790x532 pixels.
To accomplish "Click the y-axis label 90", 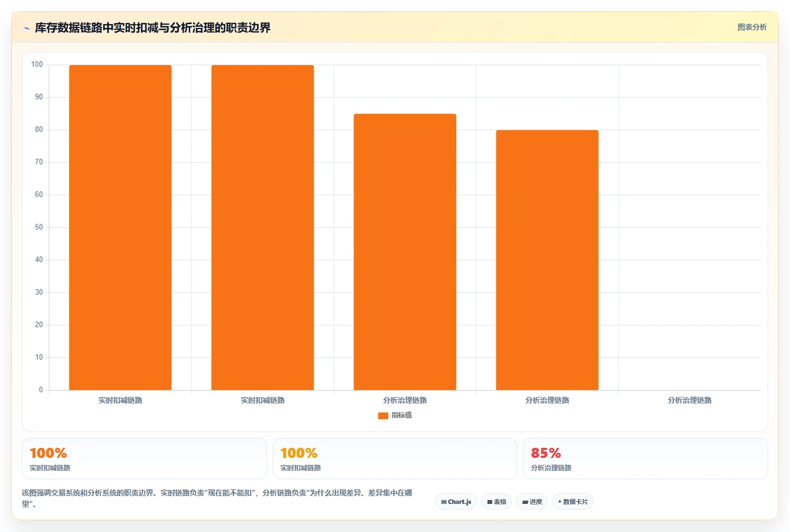I will pyautogui.click(x=39, y=97).
